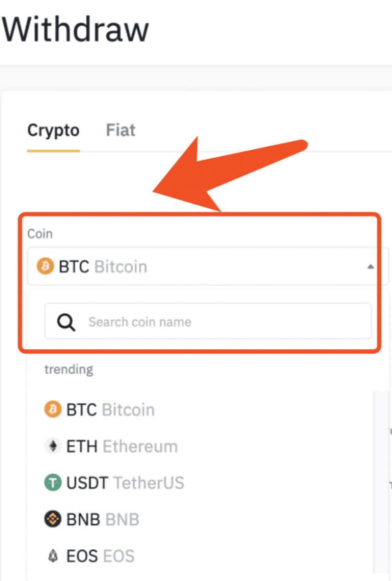This screenshot has height=581, width=392.
Task: Collapse the coin list using the up arrow
Action: (370, 266)
